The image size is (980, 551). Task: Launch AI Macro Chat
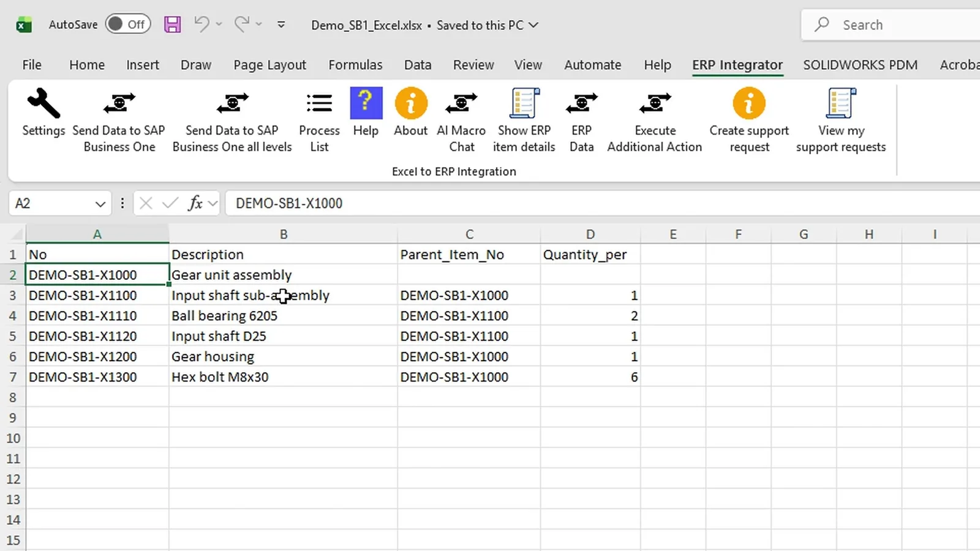(x=461, y=121)
